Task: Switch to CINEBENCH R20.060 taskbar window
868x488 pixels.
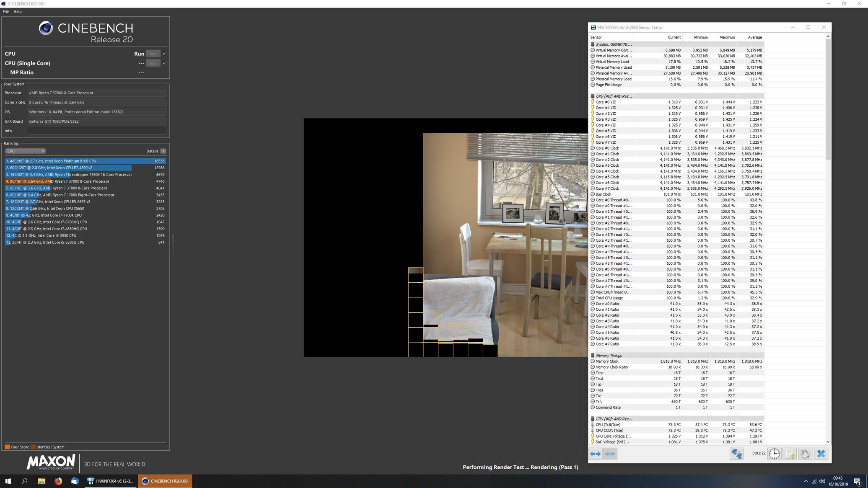Action: (165, 481)
